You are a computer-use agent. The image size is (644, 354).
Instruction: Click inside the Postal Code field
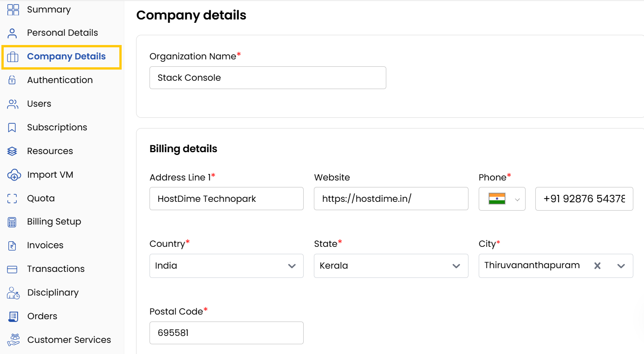click(x=226, y=333)
